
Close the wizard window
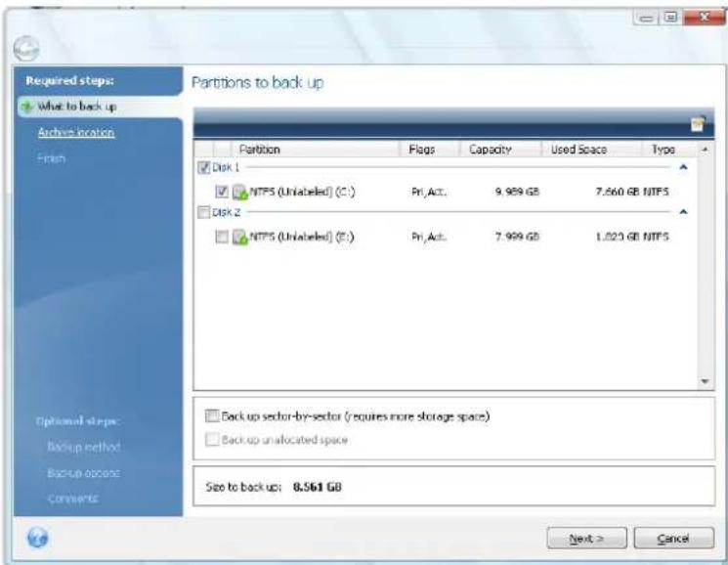tap(705, 18)
